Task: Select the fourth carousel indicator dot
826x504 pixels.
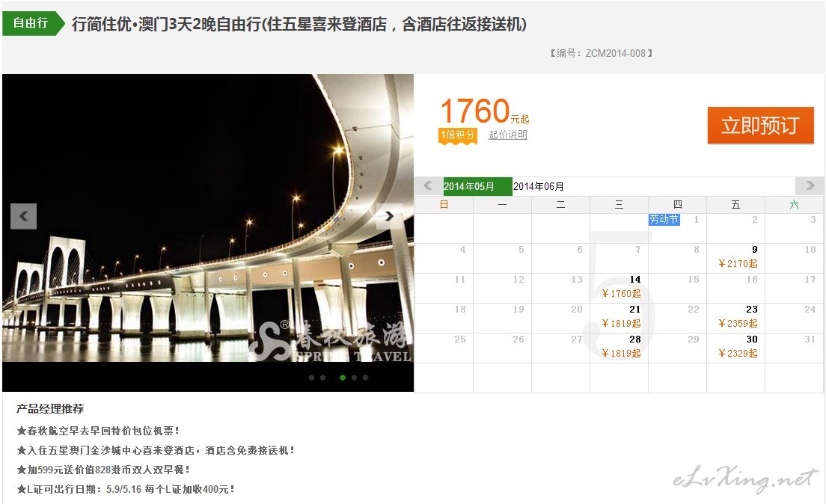Action: 354,378
